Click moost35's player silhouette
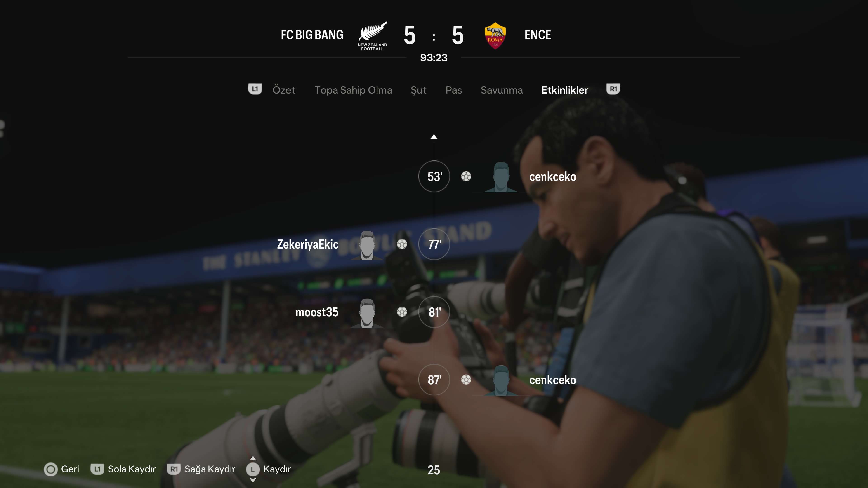 coord(367,313)
